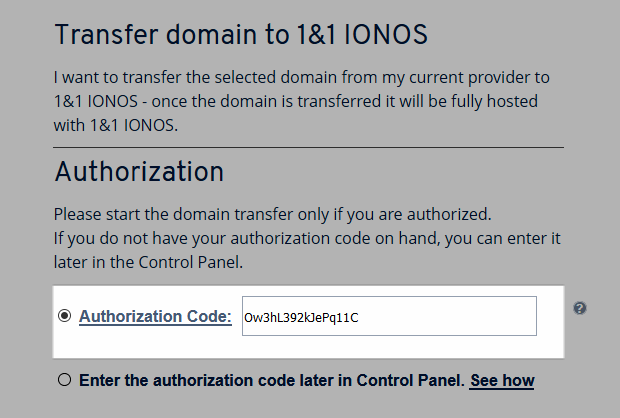620x418 pixels.
Task: Click the "Authorization" section heading
Action: coord(139,171)
